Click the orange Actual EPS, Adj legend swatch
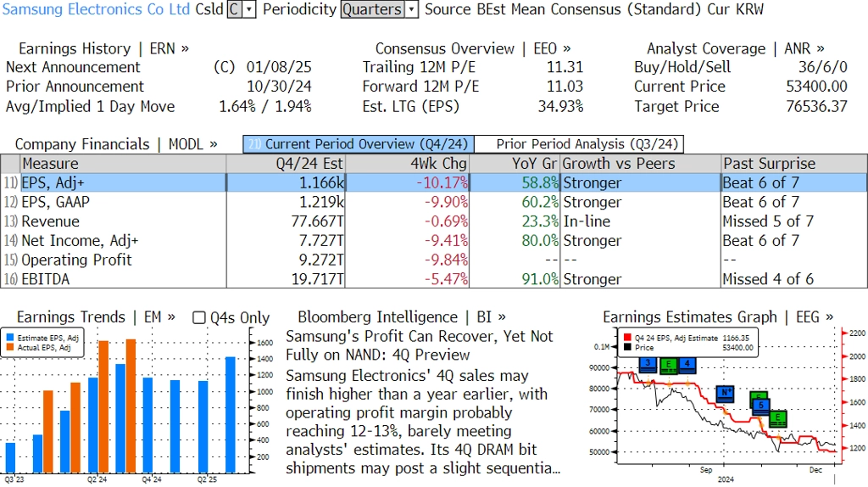The width and height of the screenshot is (868, 487). pos(10,347)
